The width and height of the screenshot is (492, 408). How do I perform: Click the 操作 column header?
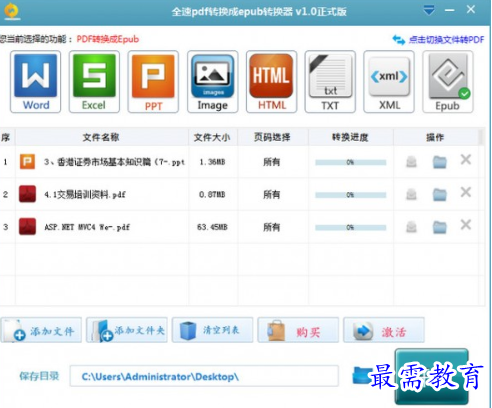435,137
